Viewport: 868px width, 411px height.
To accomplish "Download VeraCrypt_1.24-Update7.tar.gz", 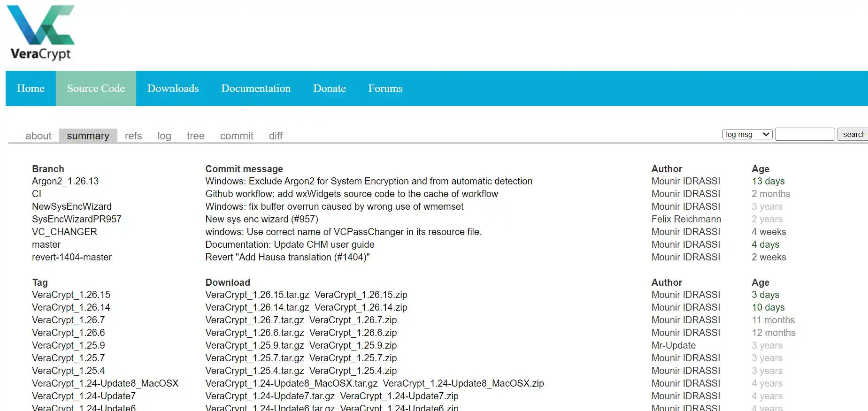I will pyautogui.click(x=270, y=396).
